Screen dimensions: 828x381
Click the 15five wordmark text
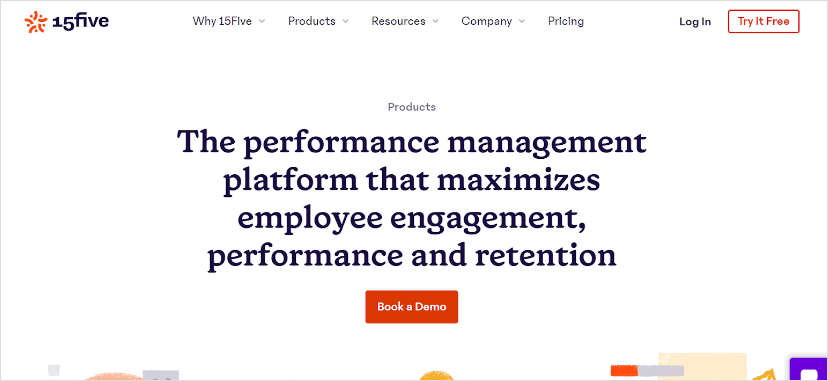81,22
